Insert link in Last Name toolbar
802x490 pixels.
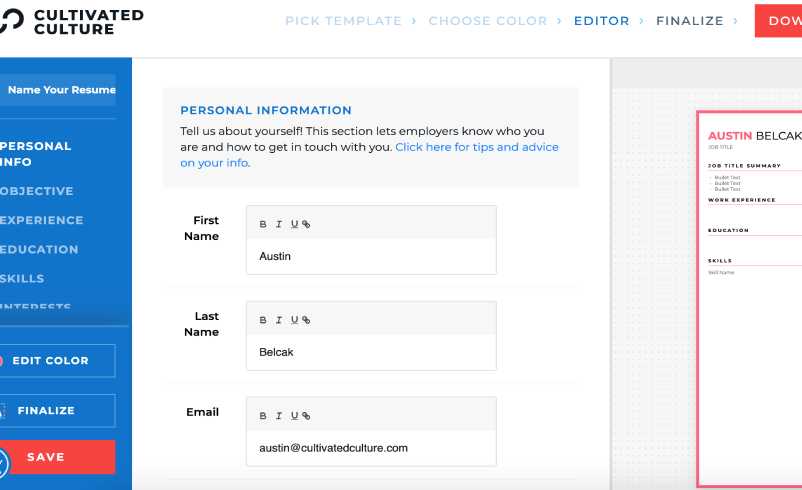tap(306, 320)
